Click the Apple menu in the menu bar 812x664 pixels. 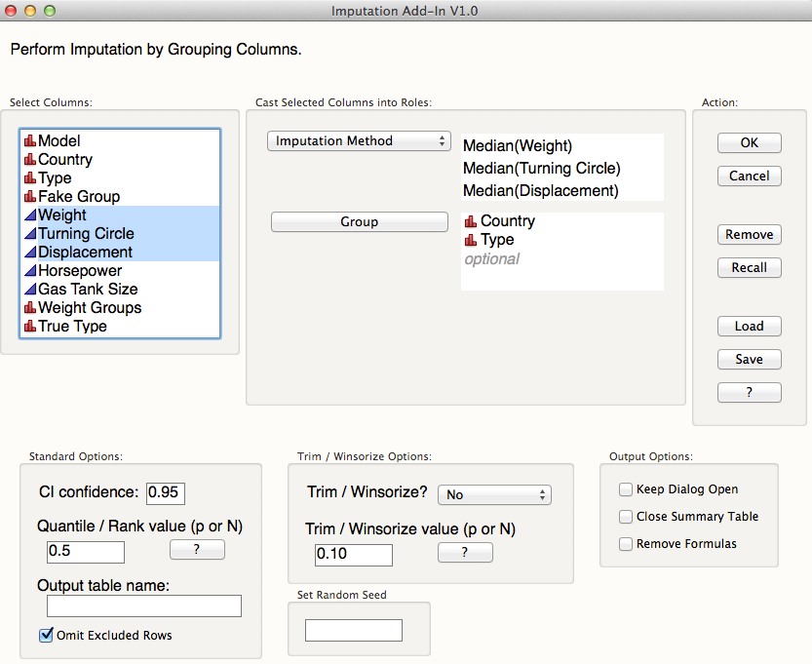tap(12, 10)
